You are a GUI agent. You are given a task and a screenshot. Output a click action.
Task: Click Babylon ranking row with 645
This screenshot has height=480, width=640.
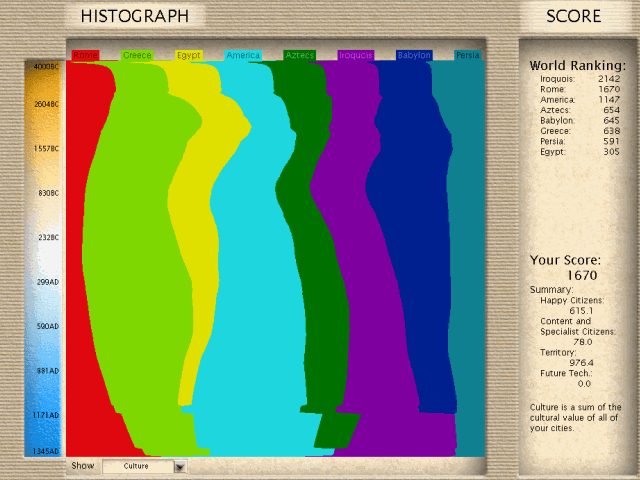click(580, 121)
